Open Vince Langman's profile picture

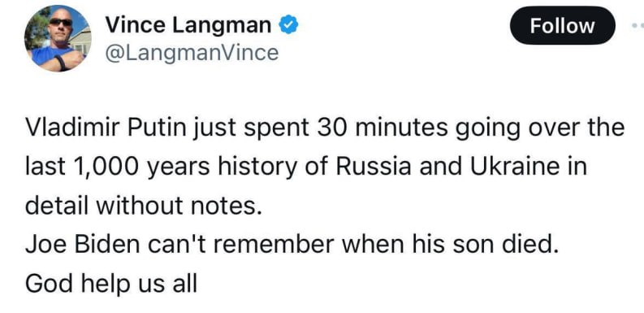pos(58,39)
